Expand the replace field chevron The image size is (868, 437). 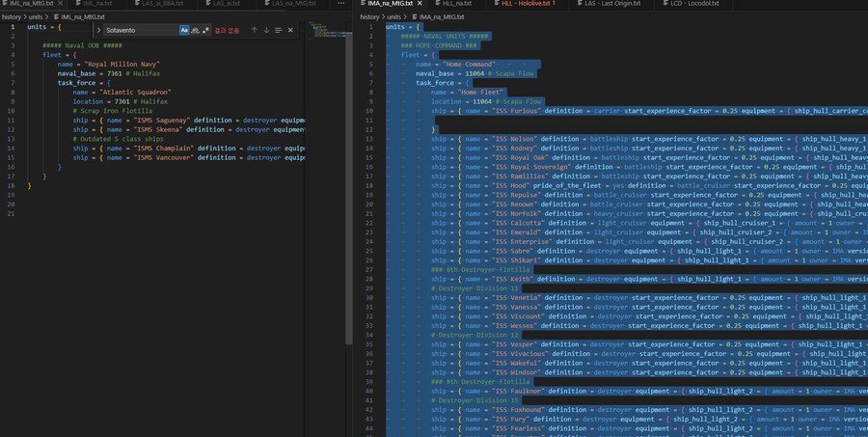[x=98, y=30]
